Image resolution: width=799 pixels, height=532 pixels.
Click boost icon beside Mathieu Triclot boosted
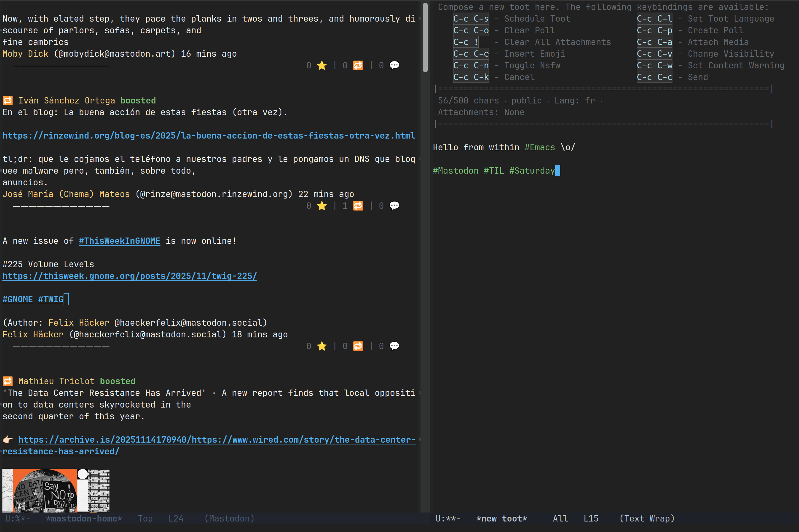click(x=8, y=381)
